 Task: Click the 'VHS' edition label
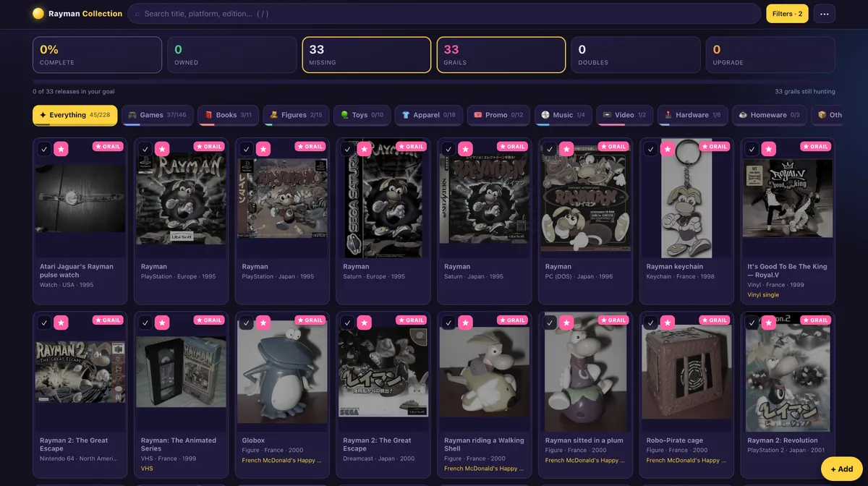point(147,469)
